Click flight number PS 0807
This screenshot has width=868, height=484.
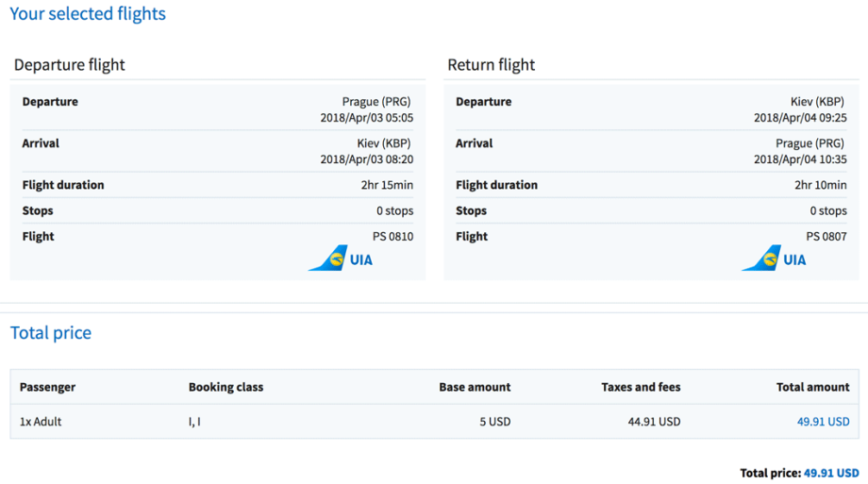(x=826, y=237)
